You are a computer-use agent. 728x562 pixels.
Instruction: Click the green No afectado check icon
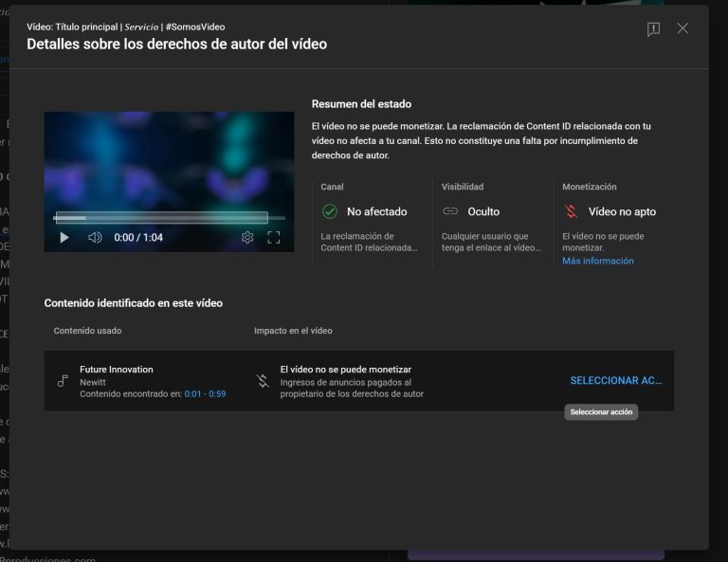[x=330, y=211]
